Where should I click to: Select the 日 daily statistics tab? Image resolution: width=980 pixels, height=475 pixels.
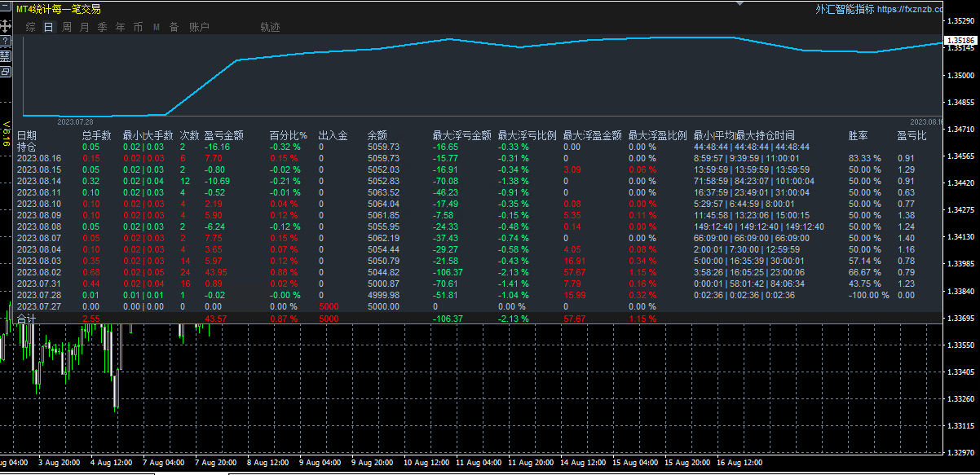(48, 27)
